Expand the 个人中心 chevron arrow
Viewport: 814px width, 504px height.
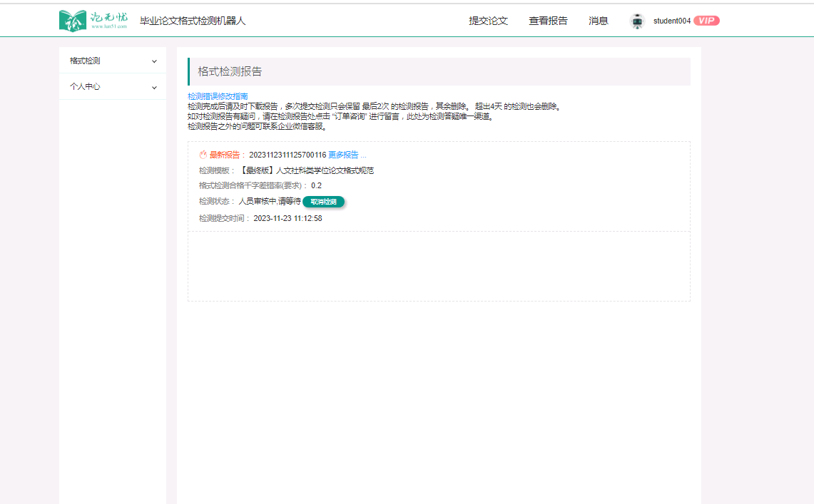click(154, 87)
